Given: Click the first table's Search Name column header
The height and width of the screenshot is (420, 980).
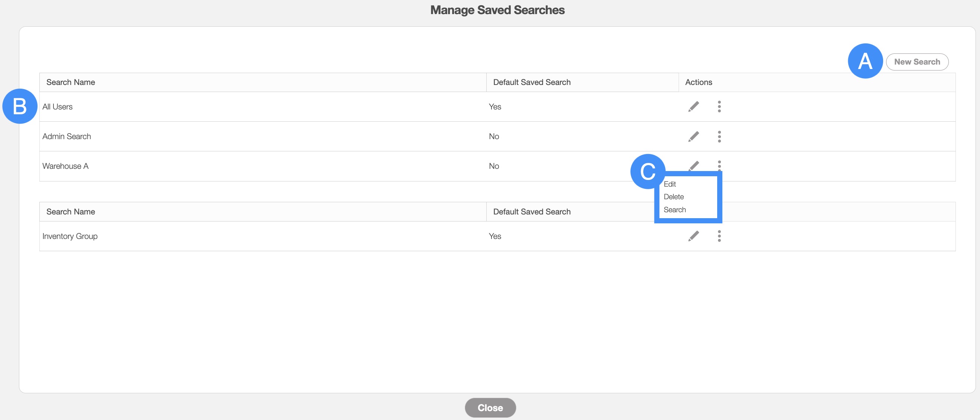Looking at the screenshot, I should tap(71, 82).
